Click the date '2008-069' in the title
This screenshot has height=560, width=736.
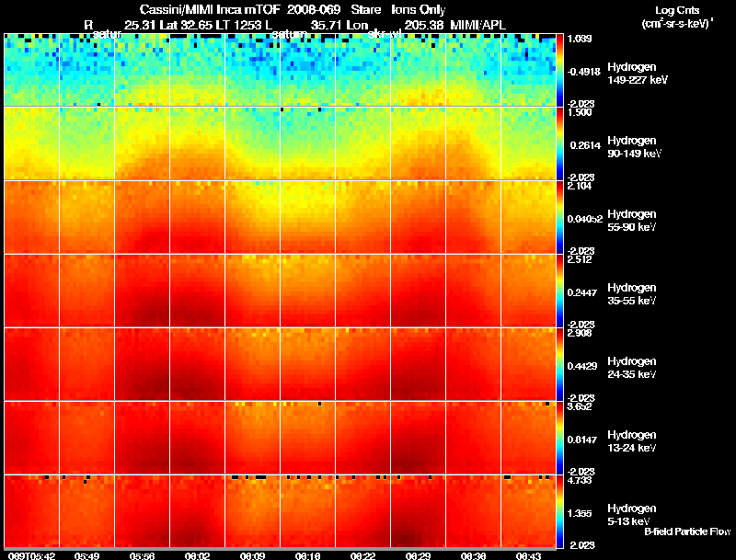point(314,10)
